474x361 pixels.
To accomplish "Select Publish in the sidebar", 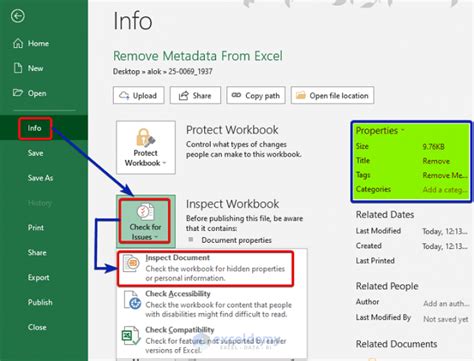I will coord(40,302).
